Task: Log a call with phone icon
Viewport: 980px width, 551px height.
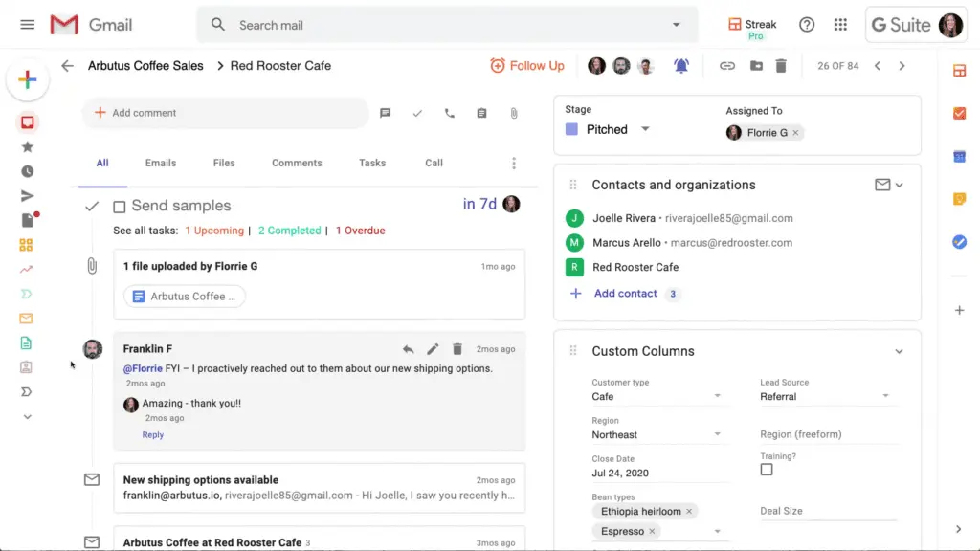Action: coord(450,113)
